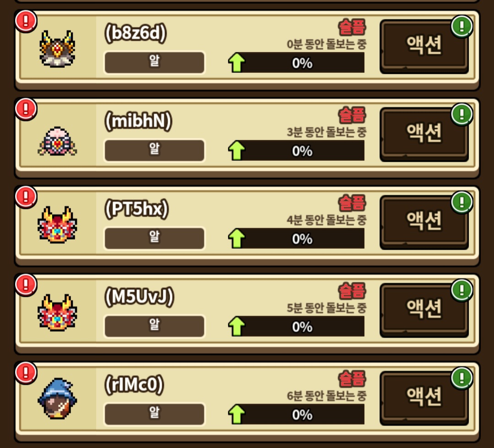Click the green alert badge on PT5hx's 액션 button
This screenshot has height=448, width=494.
[461, 202]
